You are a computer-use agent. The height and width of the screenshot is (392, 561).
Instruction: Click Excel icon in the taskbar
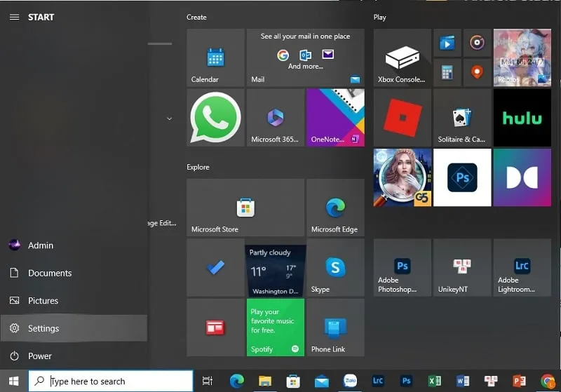pos(434,381)
